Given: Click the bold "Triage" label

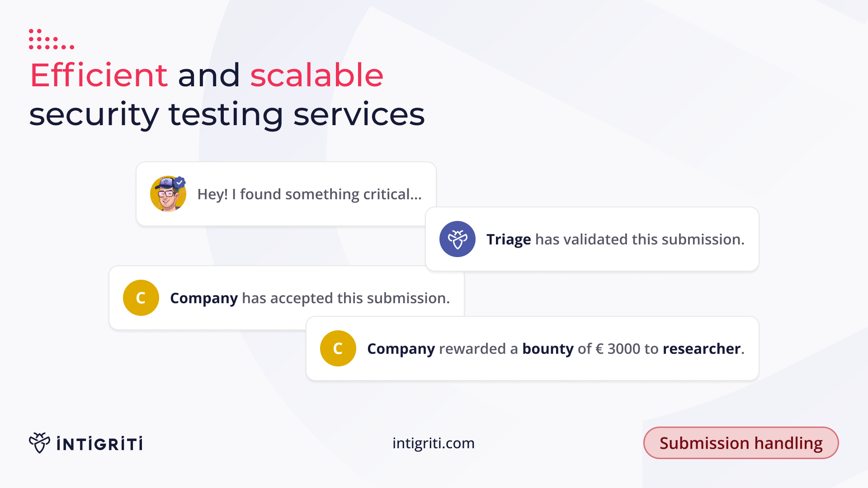Looking at the screenshot, I should [508, 239].
